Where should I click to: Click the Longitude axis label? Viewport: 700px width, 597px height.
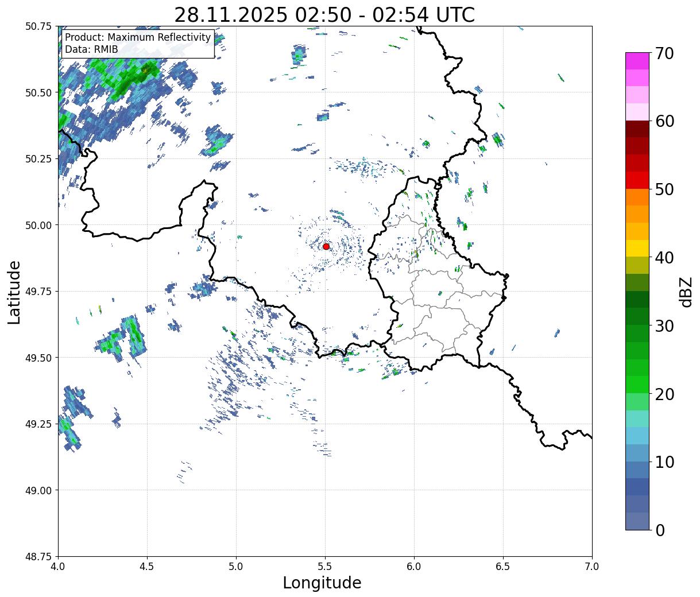click(x=322, y=583)
